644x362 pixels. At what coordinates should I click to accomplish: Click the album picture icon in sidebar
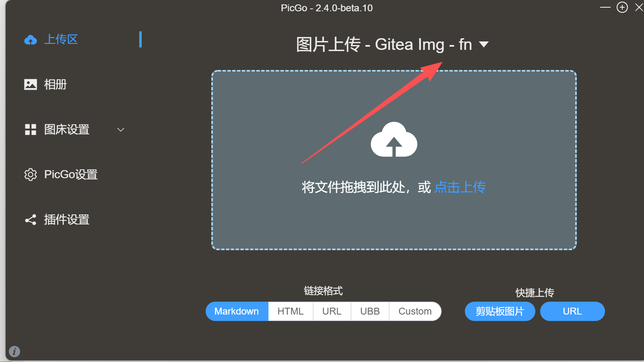click(31, 84)
